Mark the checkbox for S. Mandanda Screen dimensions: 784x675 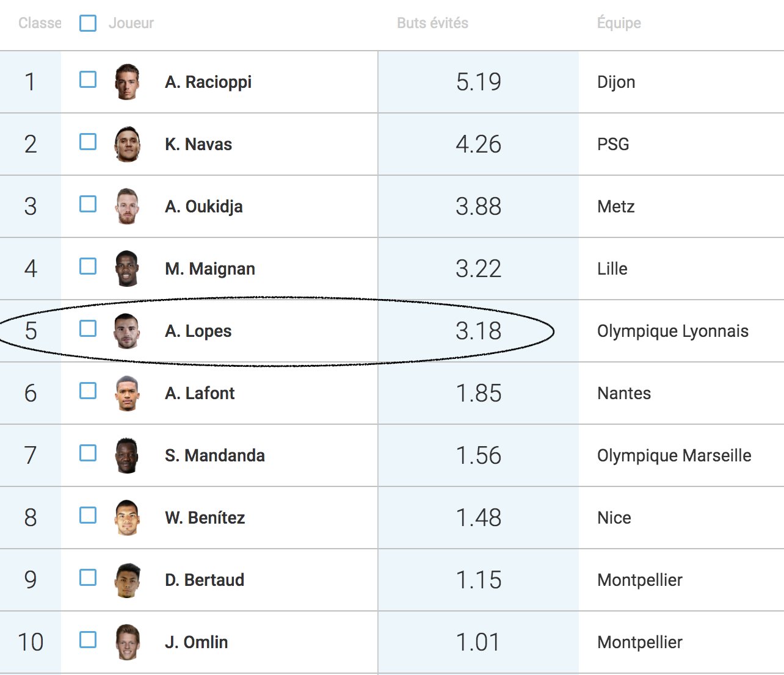click(88, 453)
